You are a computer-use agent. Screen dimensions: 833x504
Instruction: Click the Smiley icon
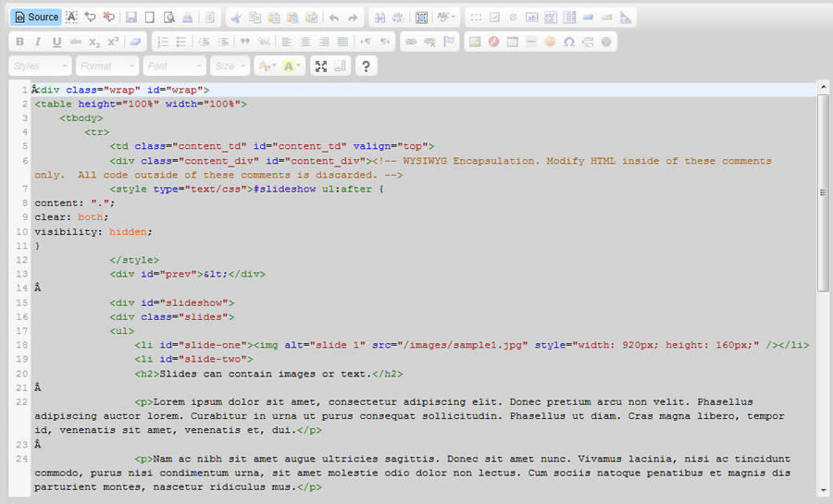[x=550, y=42]
